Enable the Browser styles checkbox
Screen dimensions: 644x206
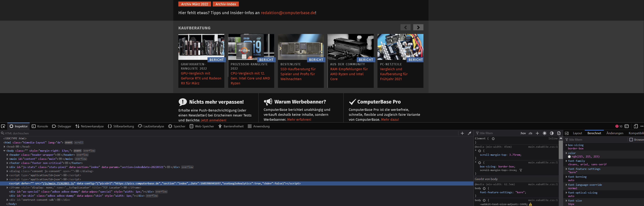point(631,140)
